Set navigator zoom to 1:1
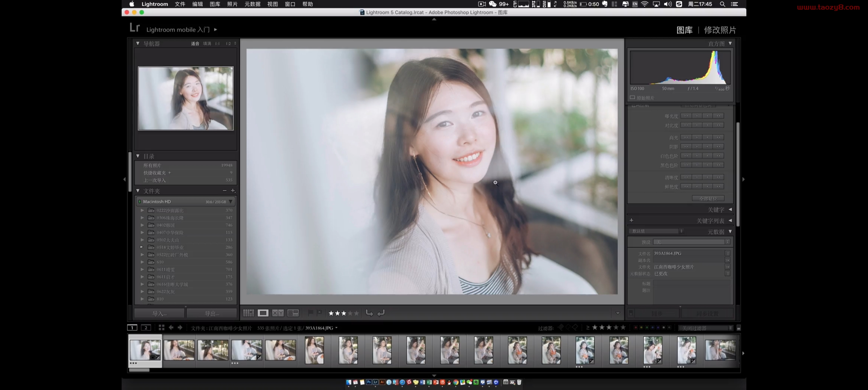The image size is (868, 390). tap(217, 43)
